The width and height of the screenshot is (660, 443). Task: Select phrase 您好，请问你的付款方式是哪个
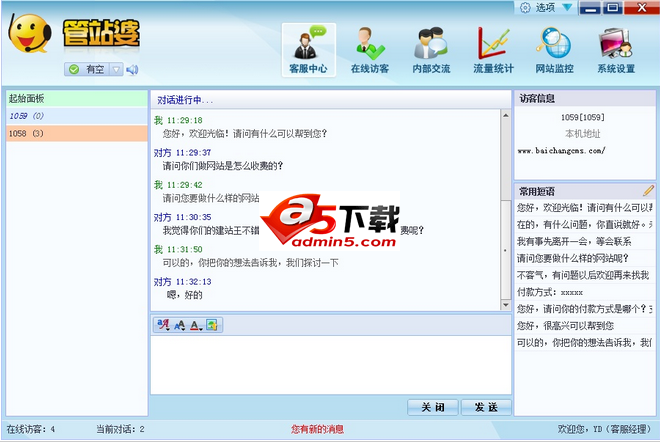[585, 309]
